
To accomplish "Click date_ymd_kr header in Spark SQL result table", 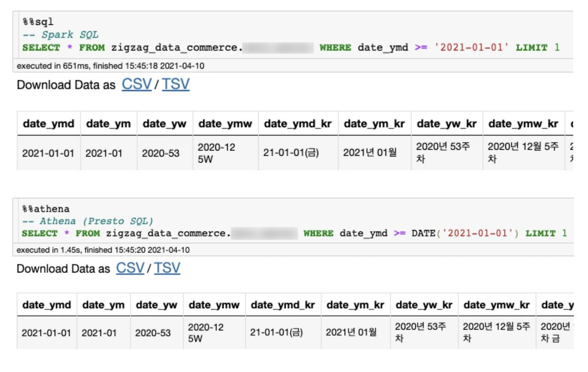I will coord(298,124).
